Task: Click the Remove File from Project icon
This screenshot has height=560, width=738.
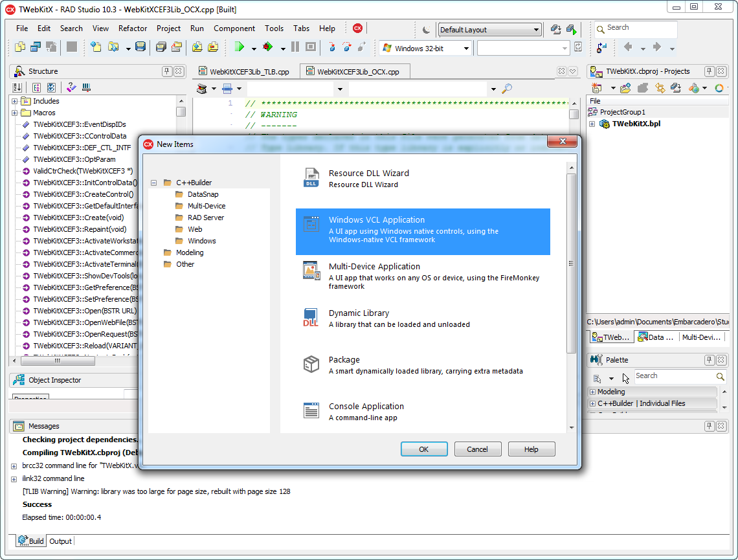Action: (x=213, y=47)
